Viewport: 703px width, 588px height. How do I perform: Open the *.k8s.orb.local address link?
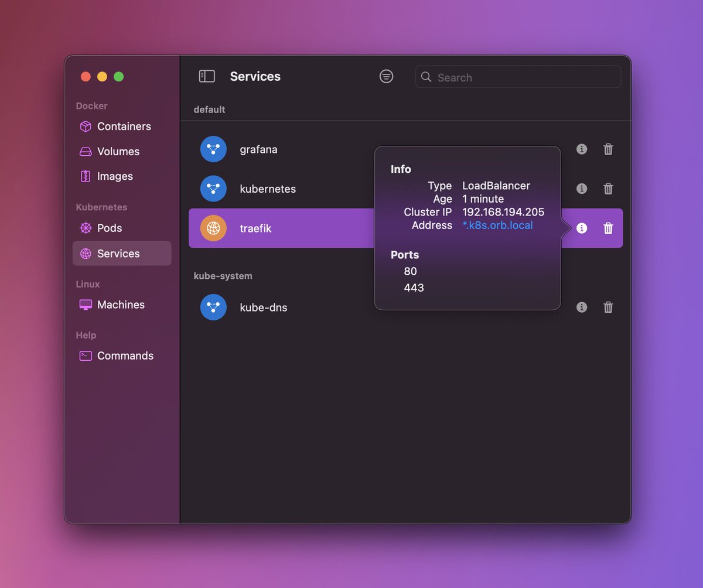point(498,225)
